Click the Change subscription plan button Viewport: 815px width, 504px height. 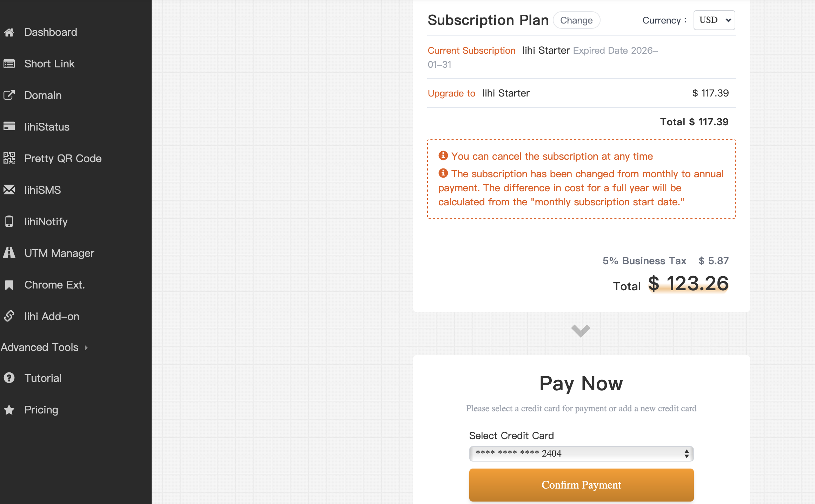[x=576, y=20]
